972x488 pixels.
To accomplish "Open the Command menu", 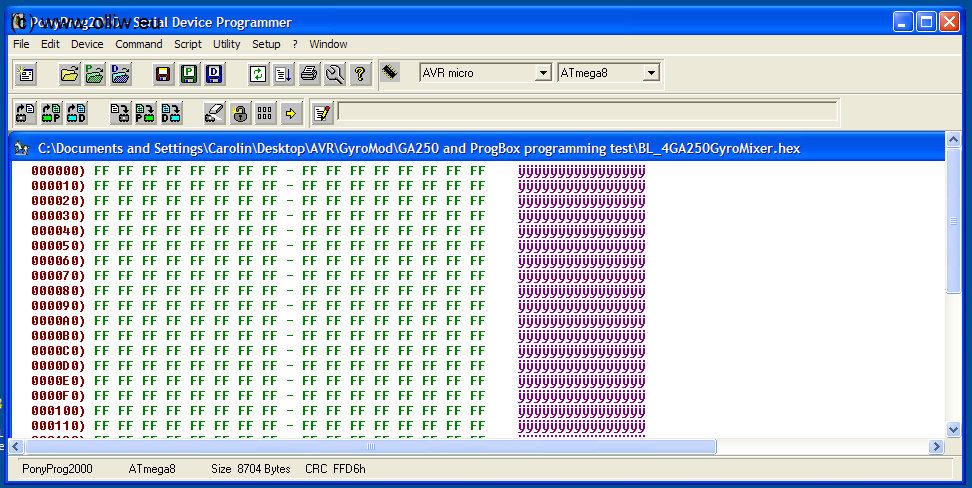I will 138,44.
